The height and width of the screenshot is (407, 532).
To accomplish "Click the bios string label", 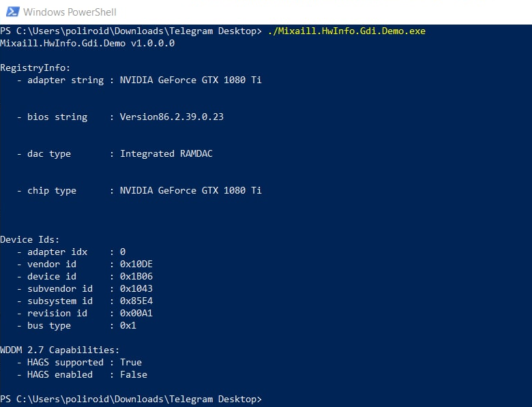I will pyautogui.click(x=57, y=117).
